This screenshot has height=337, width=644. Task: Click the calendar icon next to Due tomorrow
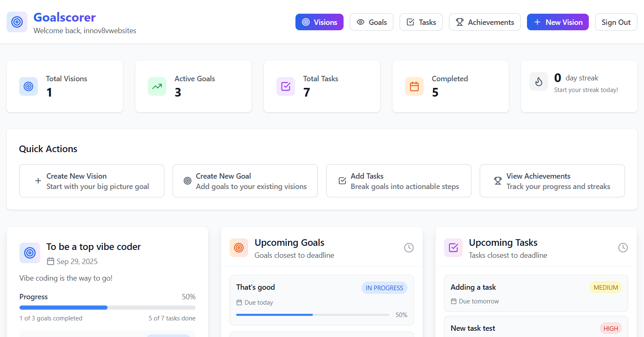(454, 301)
